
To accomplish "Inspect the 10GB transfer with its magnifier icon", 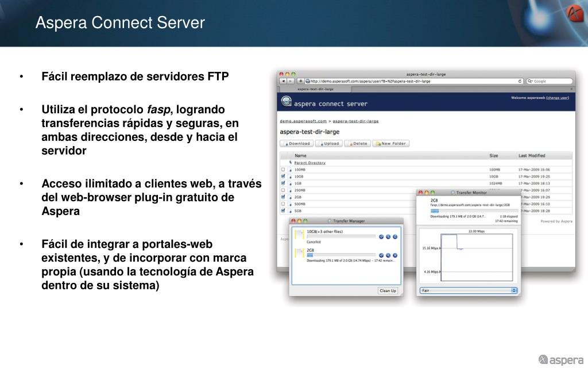I will click(388, 237).
